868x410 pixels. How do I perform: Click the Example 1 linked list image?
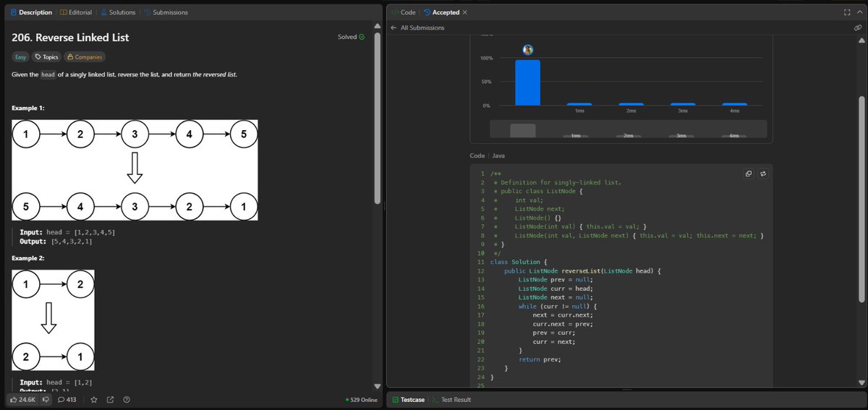tap(135, 170)
